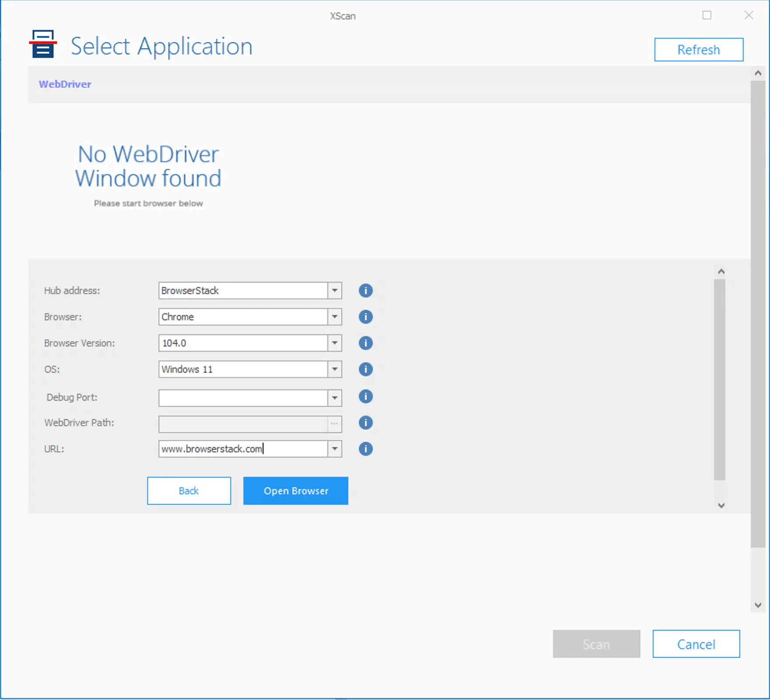Open the URL history dropdown arrow
This screenshot has height=700, width=770.
click(x=335, y=449)
